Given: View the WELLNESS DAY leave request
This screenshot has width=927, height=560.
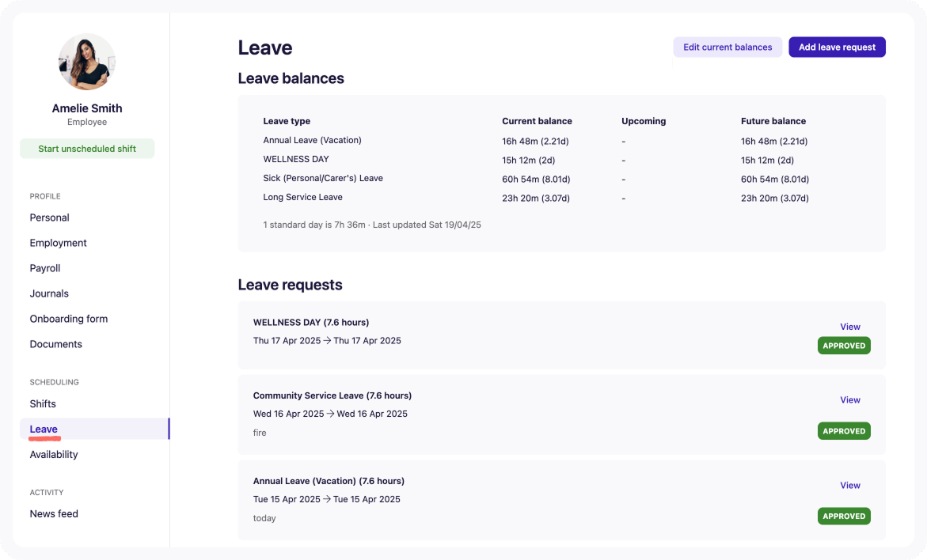Looking at the screenshot, I should tap(849, 327).
